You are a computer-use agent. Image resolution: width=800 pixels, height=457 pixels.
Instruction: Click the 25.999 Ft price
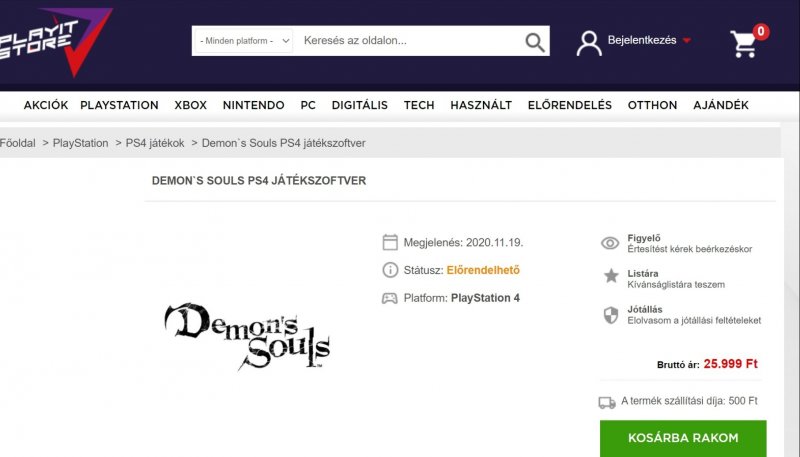731,364
